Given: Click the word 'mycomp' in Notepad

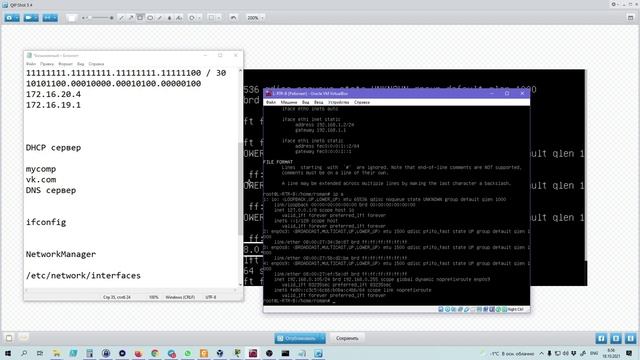Looking at the screenshot, I should (41, 169).
